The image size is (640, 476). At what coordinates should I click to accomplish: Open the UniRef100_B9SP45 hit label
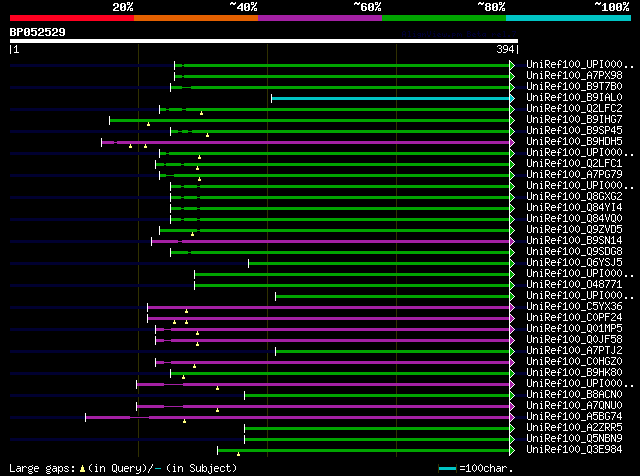point(574,131)
